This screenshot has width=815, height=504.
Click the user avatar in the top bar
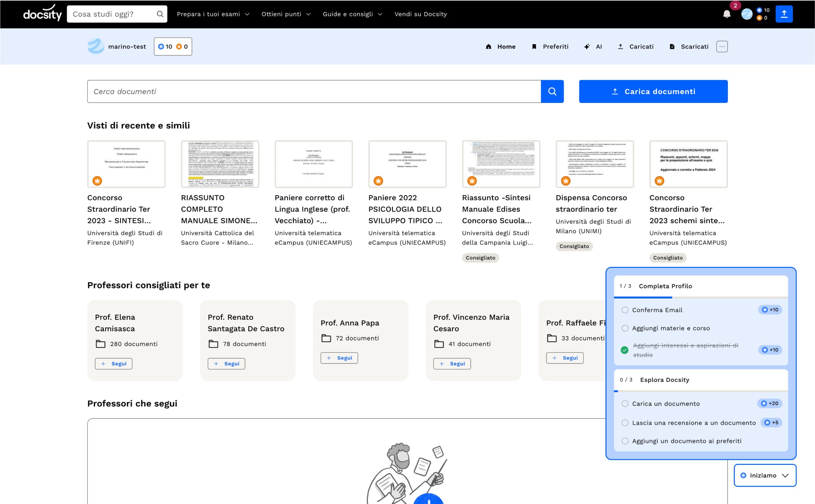pos(747,14)
